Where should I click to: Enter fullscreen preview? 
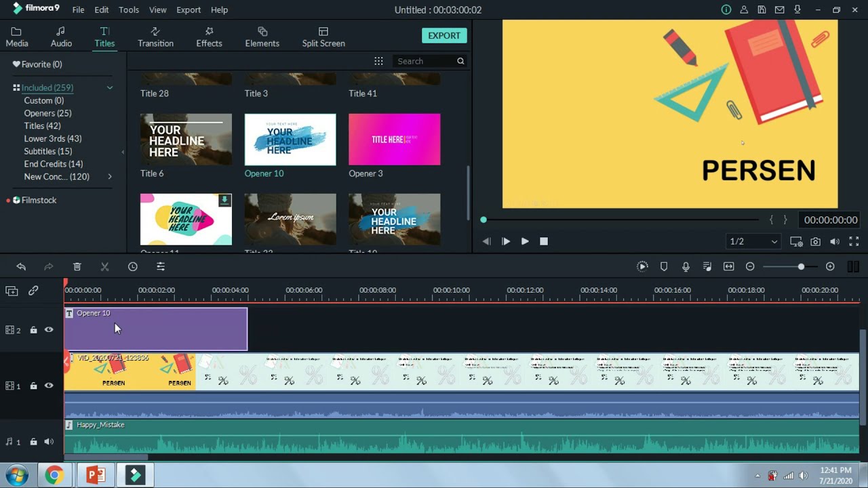click(x=854, y=241)
